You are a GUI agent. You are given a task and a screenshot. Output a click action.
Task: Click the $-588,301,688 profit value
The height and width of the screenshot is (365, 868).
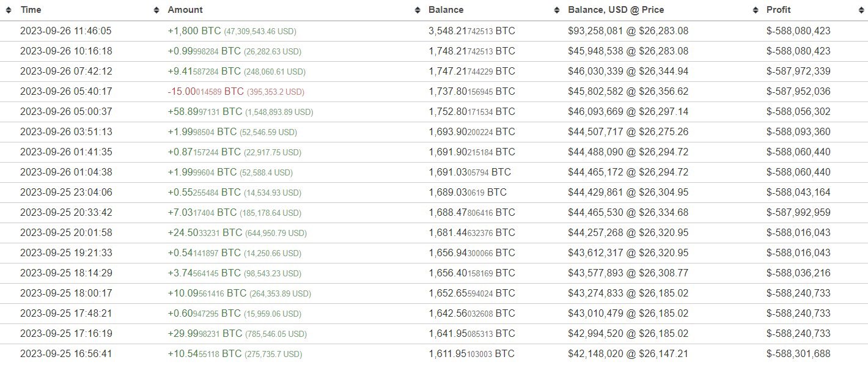click(798, 354)
